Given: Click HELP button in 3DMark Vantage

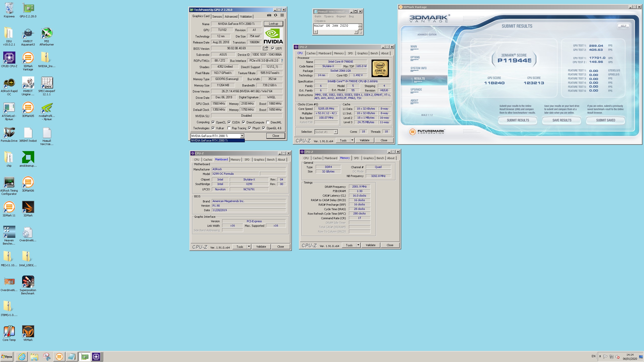Looking at the screenshot, I should tap(623, 26).
